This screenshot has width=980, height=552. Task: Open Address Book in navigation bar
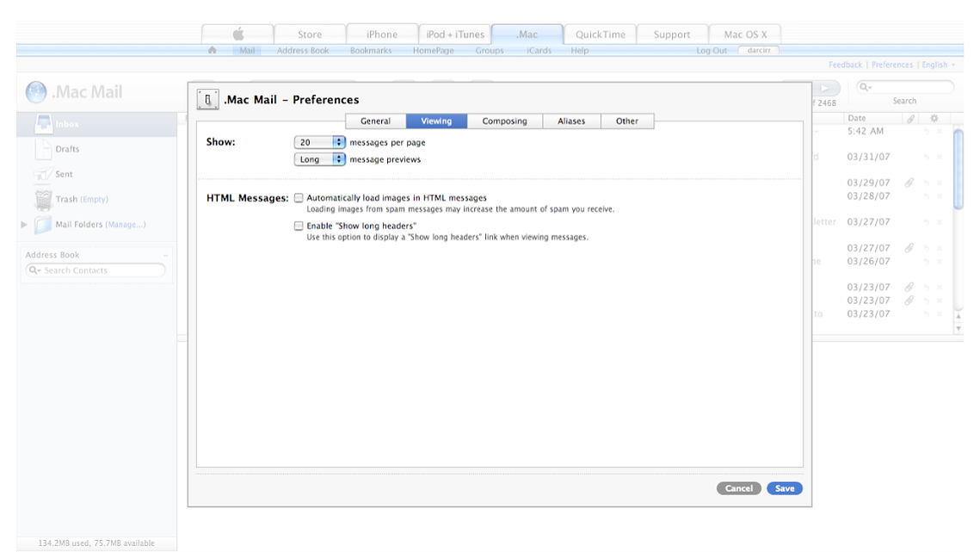303,50
